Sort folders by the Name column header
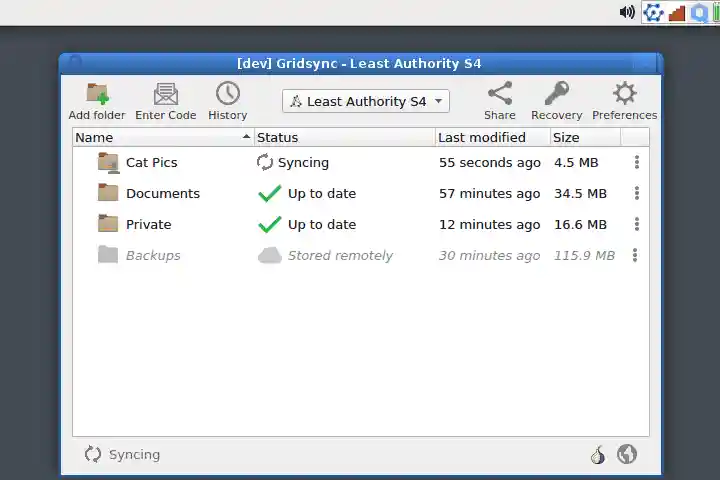Screen dimensions: 720x480 point(162,137)
